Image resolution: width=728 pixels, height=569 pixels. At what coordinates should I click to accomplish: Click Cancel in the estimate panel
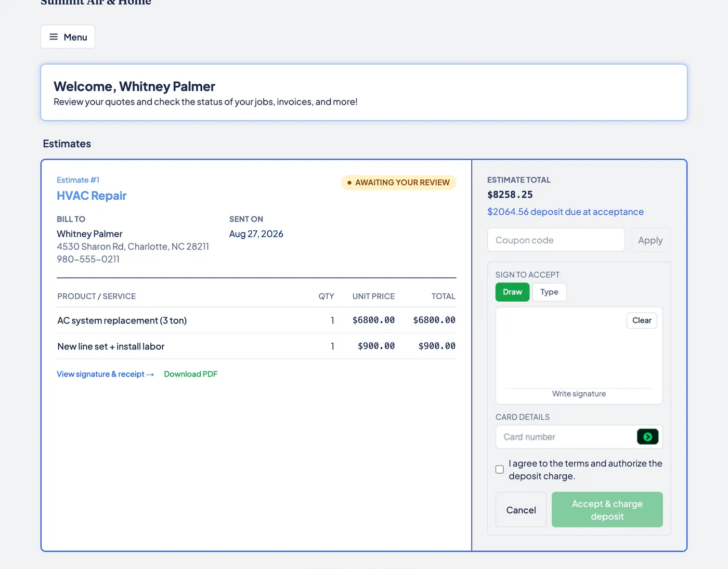click(521, 510)
